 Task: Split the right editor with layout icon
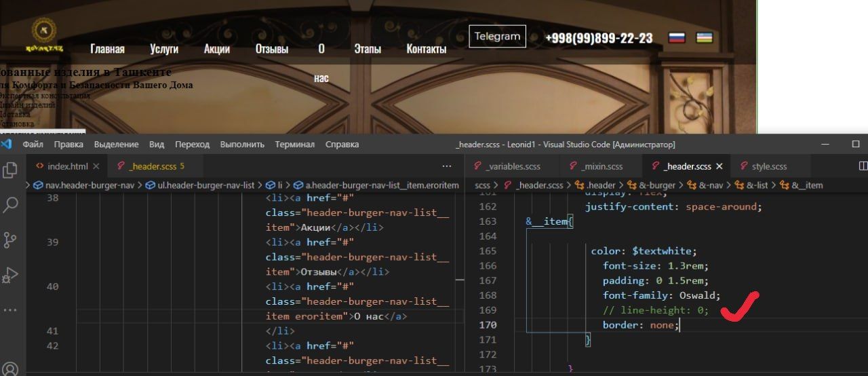(863, 166)
